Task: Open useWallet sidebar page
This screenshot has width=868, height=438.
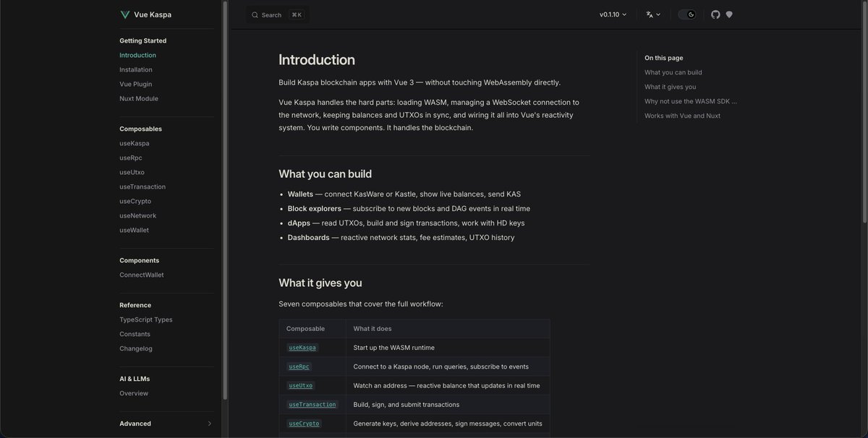Action: click(x=135, y=230)
